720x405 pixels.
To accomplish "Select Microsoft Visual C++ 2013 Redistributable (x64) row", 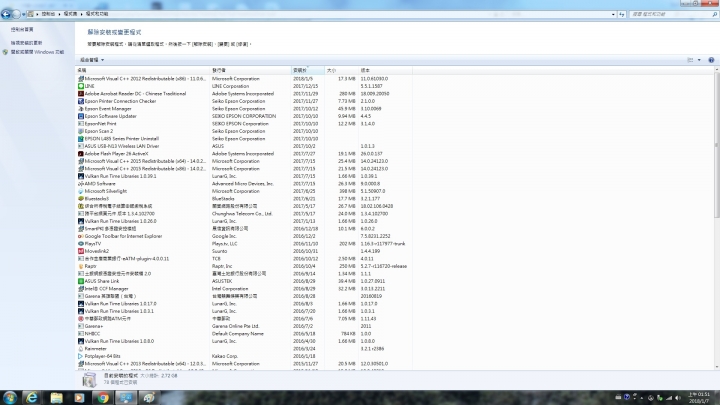I will point(243,364).
